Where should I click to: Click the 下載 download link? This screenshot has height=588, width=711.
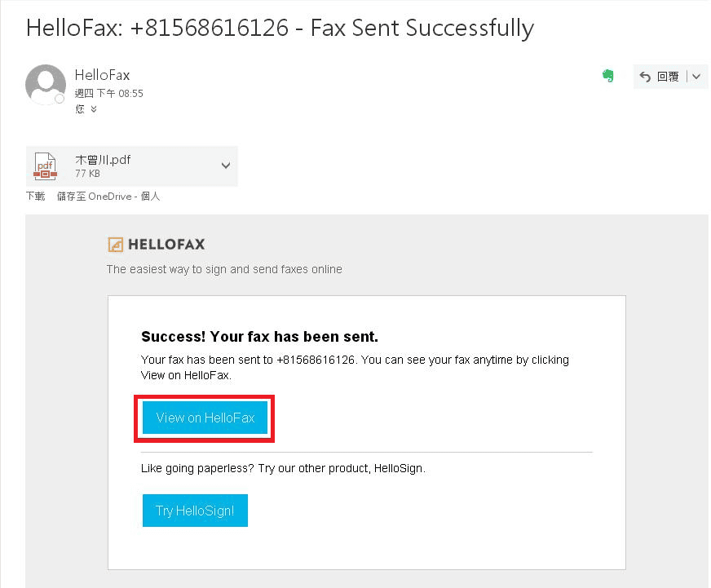coord(35,197)
